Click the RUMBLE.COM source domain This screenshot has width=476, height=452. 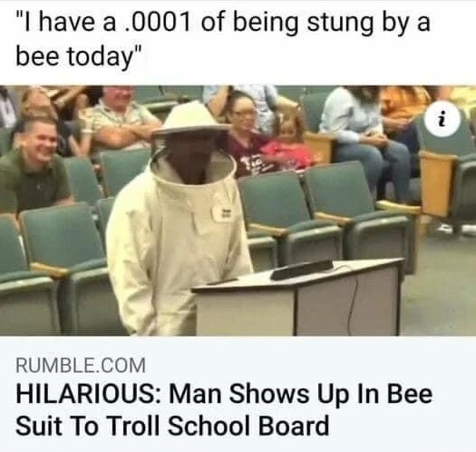tap(81, 365)
